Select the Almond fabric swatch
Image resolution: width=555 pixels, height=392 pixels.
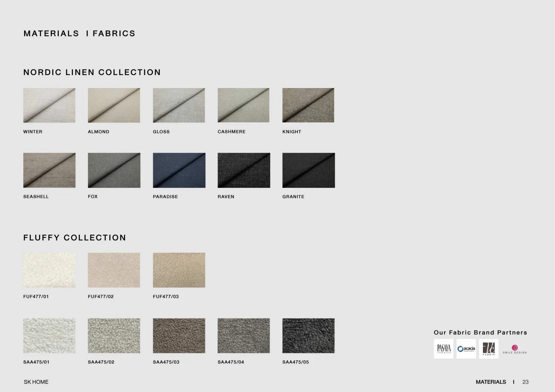114,105
